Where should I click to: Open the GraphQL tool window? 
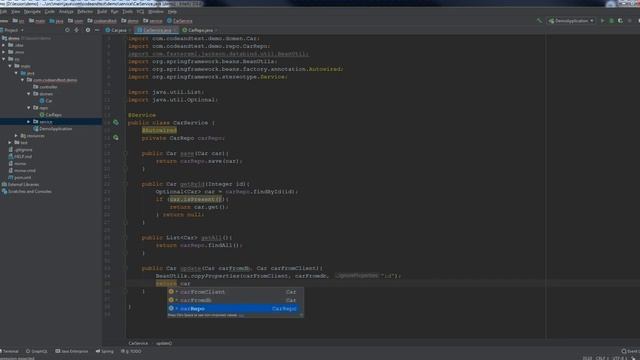click(37, 351)
